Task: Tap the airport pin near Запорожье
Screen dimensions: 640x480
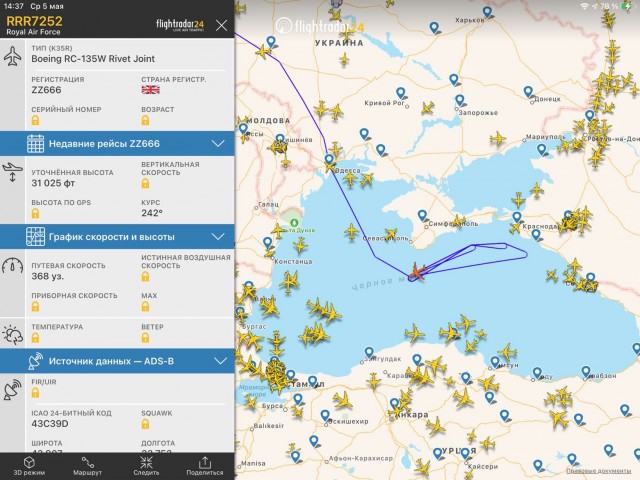Action: coord(460,100)
